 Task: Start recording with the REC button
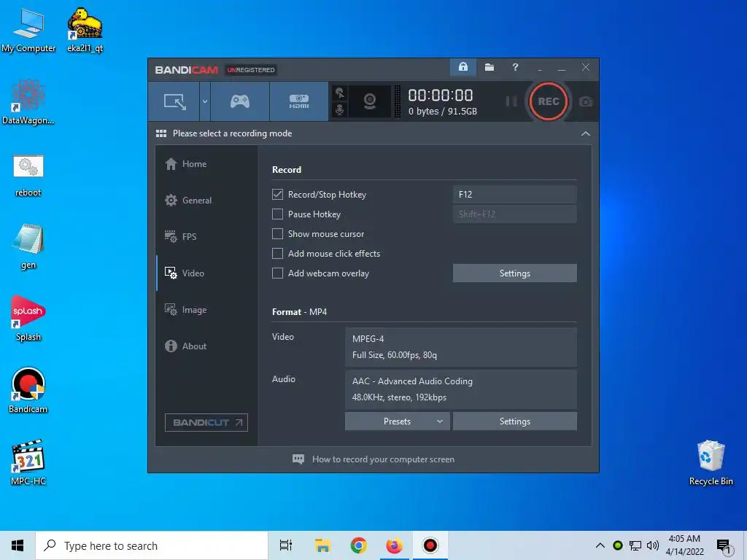coord(549,101)
